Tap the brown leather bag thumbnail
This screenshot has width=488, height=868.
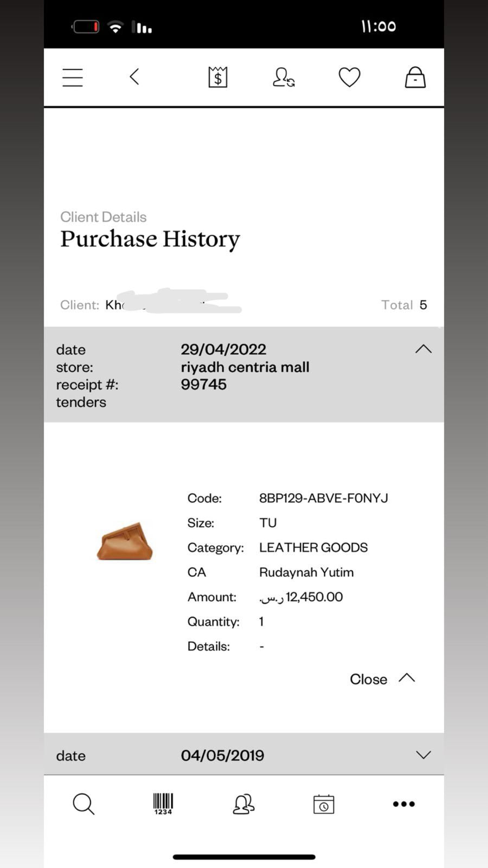(x=125, y=541)
